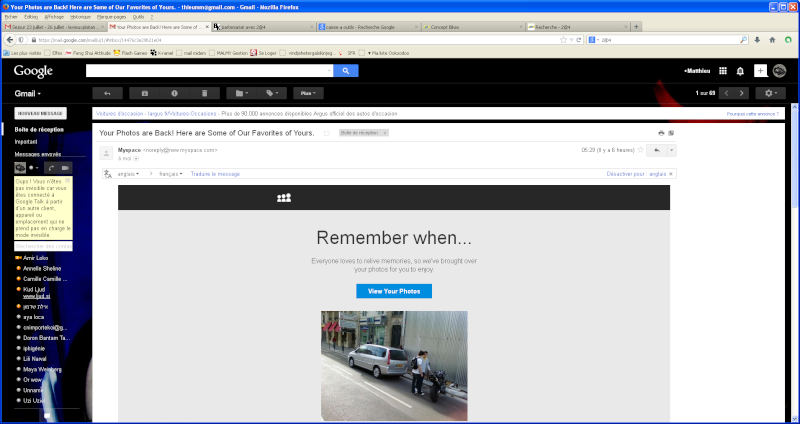The height and width of the screenshot is (424, 800).
Task: Click the blue Gmail search button
Action: pyautogui.click(x=346, y=71)
